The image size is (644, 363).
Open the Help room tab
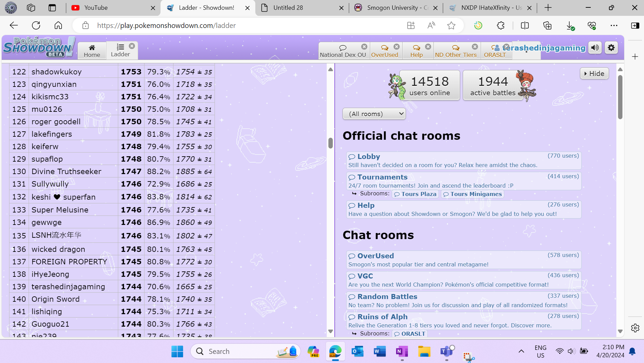click(416, 51)
